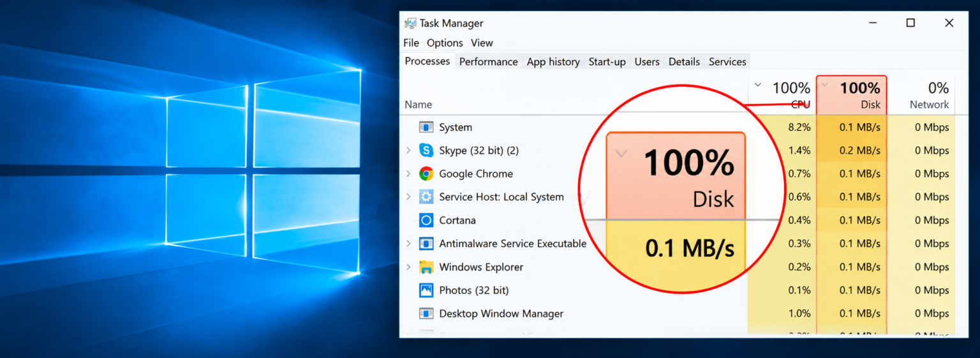Switch to the Performance tab
This screenshot has width=980, height=358.
pos(488,62)
